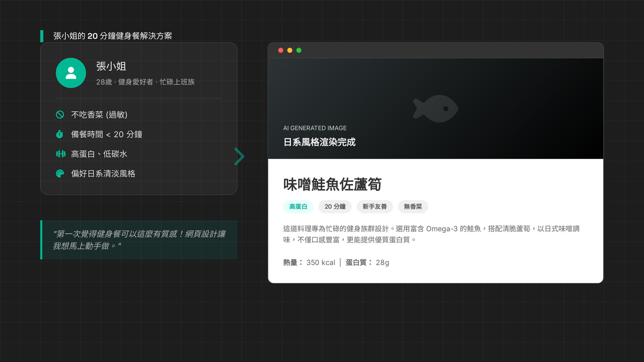This screenshot has width=644, height=362.
Task: Select the 新手友善 tag
Action: (374, 206)
